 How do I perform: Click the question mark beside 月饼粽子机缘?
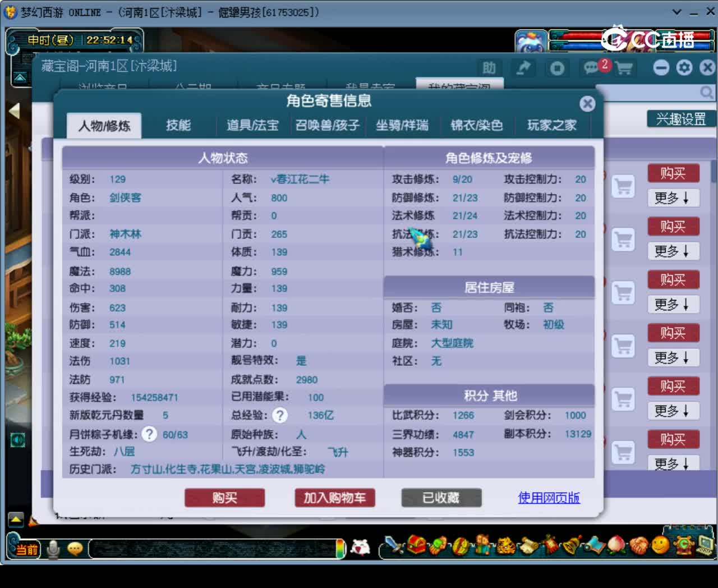pyautogui.click(x=149, y=434)
